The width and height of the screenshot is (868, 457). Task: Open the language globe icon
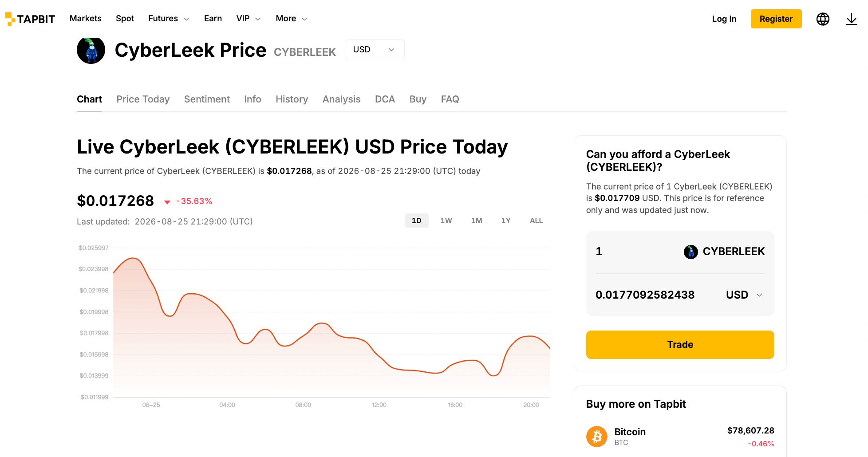pyautogui.click(x=823, y=19)
